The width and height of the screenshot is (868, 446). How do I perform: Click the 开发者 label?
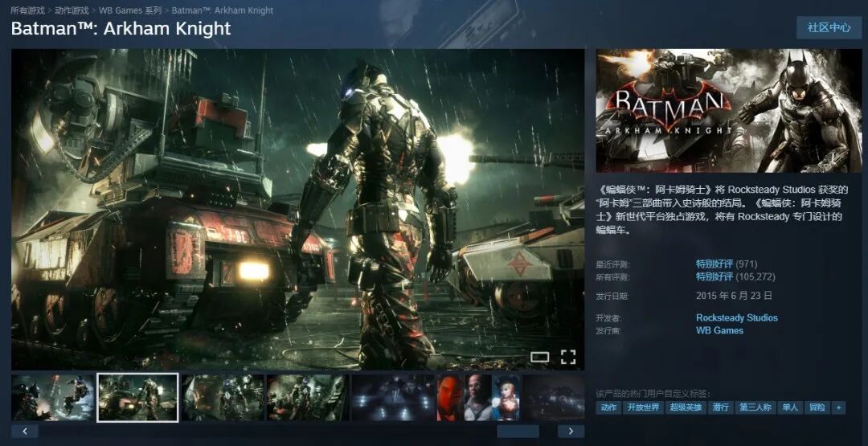(x=609, y=318)
